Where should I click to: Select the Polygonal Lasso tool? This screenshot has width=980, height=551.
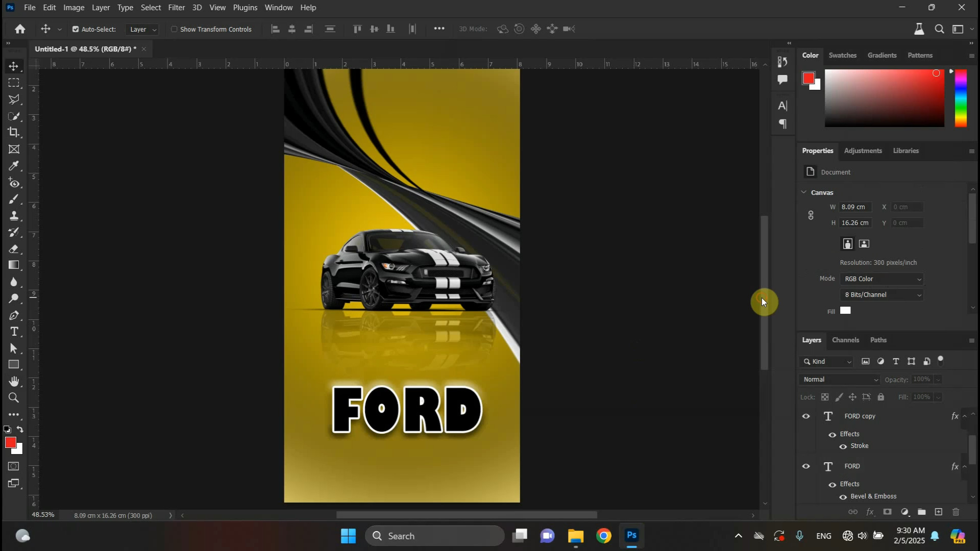coord(14,99)
